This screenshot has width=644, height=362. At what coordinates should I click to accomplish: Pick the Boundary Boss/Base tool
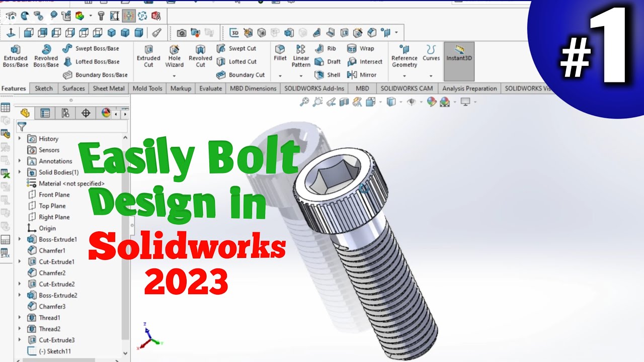point(95,75)
